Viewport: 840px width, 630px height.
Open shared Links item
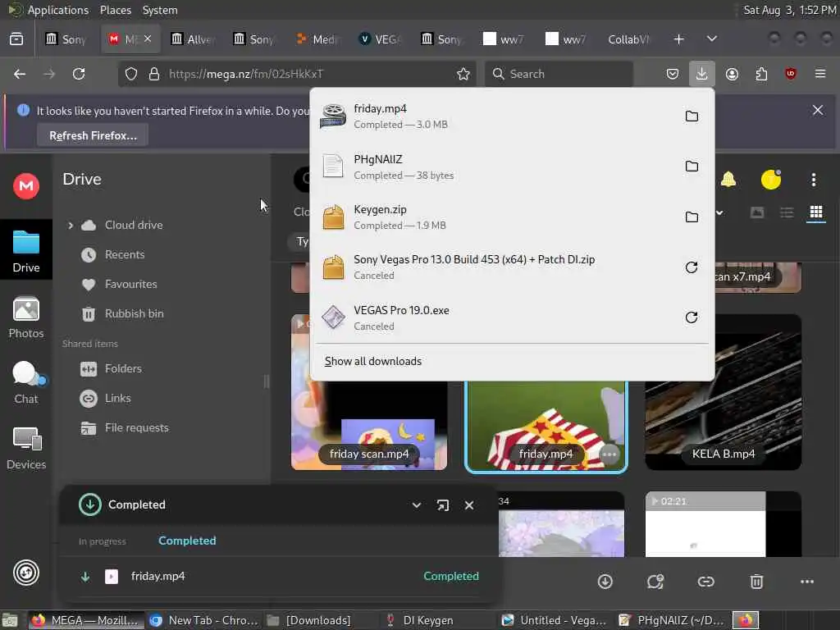pos(118,399)
